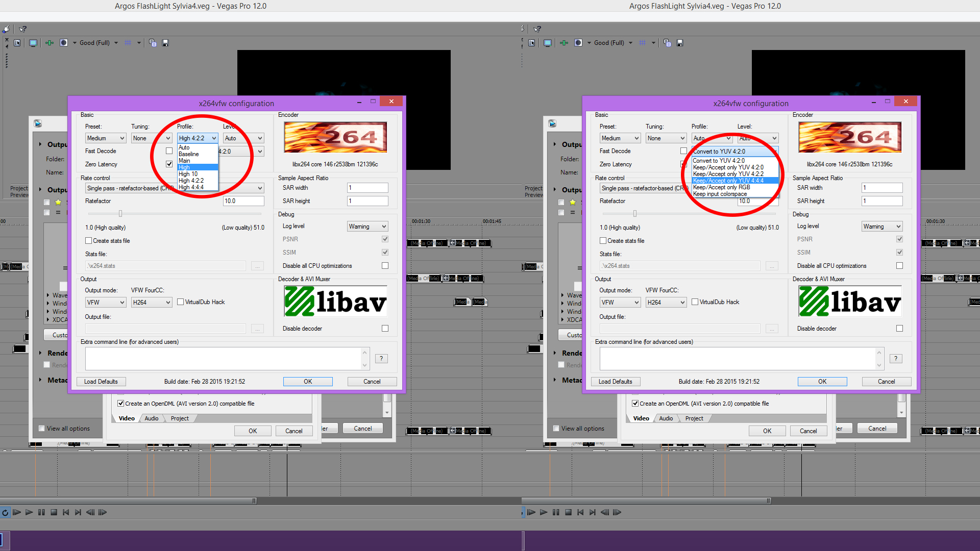Image resolution: width=980 pixels, height=551 pixels.
Task: Check Disable all CPU optimizations in left dialog
Action: coord(385,266)
